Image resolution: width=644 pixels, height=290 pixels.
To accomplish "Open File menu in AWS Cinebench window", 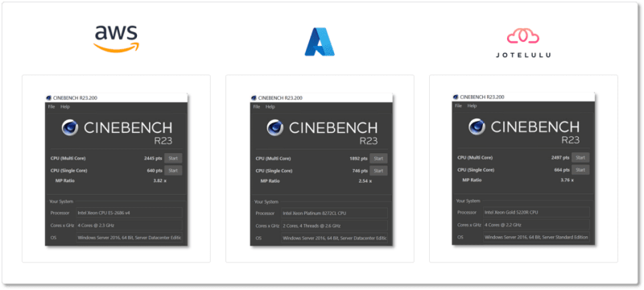I will 52,107.
